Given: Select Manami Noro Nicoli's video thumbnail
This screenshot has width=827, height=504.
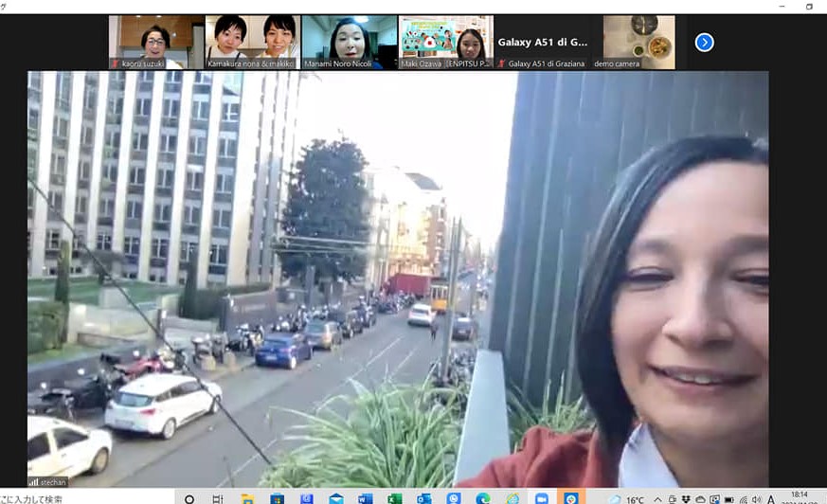Looking at the screenshot, I should click(349, 42).
